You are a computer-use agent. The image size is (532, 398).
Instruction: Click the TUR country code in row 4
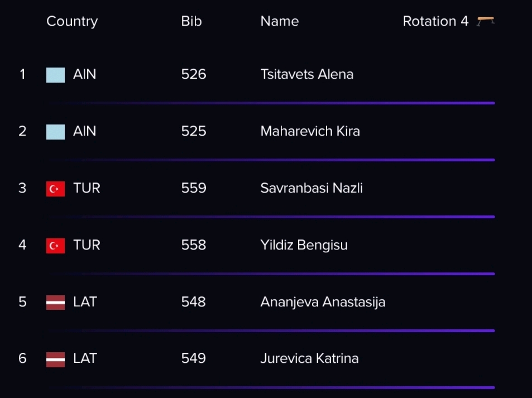click(x=87, y=245)
